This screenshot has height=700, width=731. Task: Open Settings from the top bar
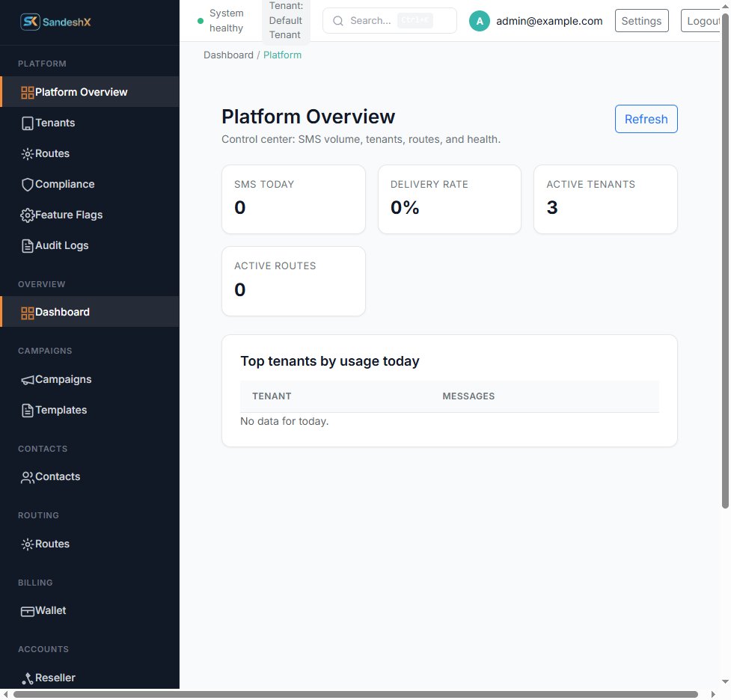pos(641,21)
